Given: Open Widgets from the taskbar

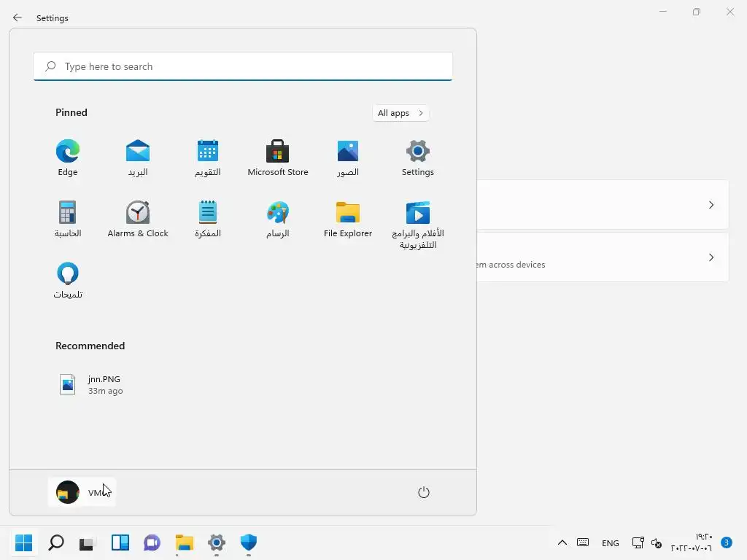Looking at the screenshot, I should (x=120, y=542).
